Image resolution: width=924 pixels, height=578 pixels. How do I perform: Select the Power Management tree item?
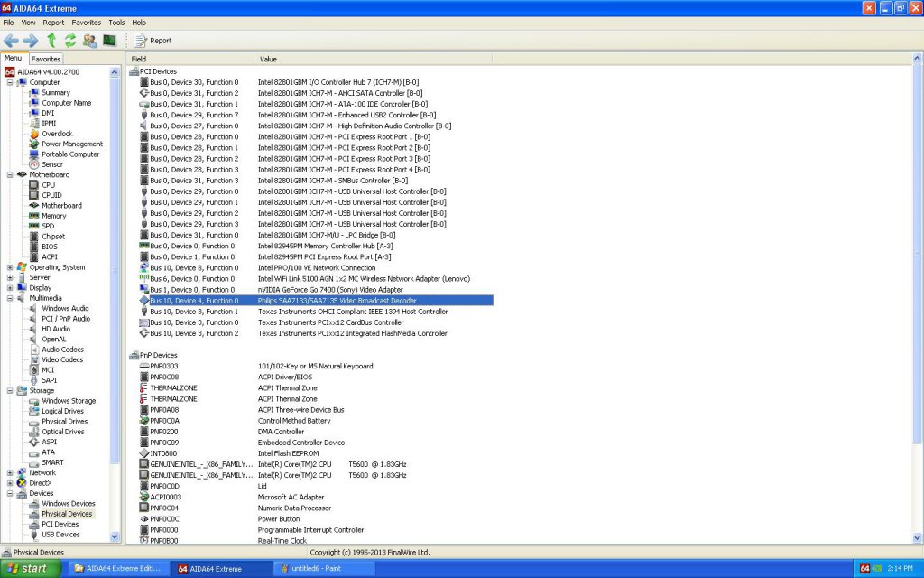[x=72, y=144]
